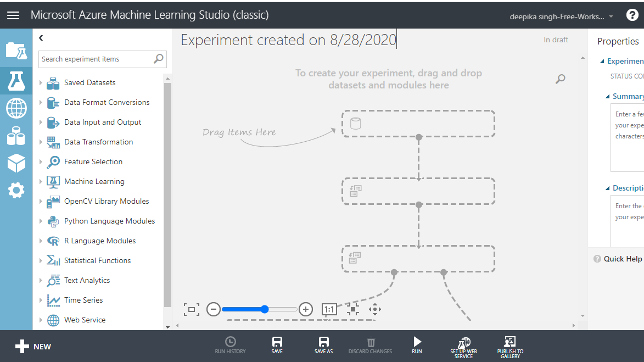Click the Summary text box in Properties
This screenshot has height=362, width=644.
(627, 138)
